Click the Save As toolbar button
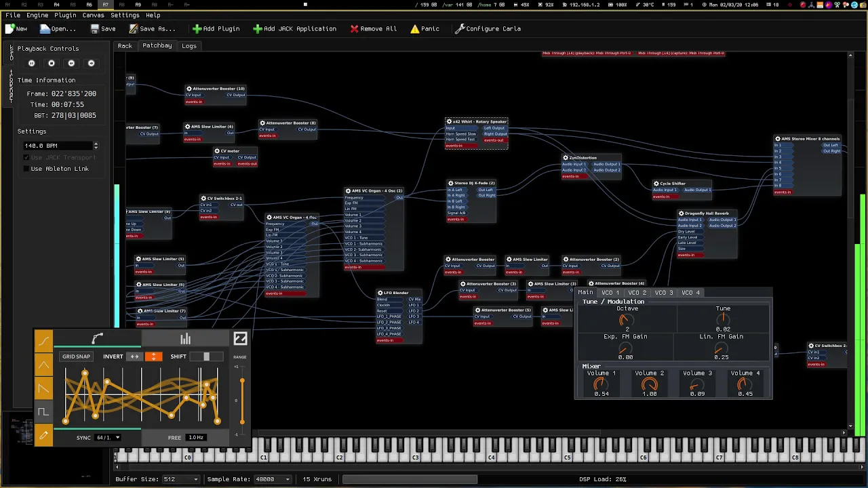 pos(152,28)
